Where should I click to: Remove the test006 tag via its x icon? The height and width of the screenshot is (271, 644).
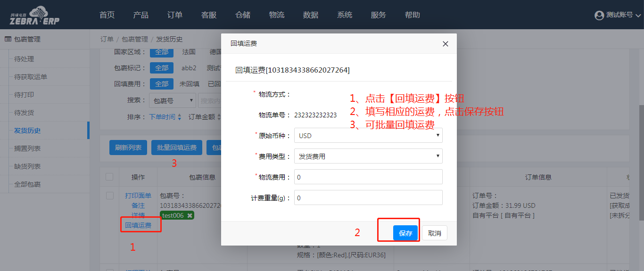pos(190,215)
